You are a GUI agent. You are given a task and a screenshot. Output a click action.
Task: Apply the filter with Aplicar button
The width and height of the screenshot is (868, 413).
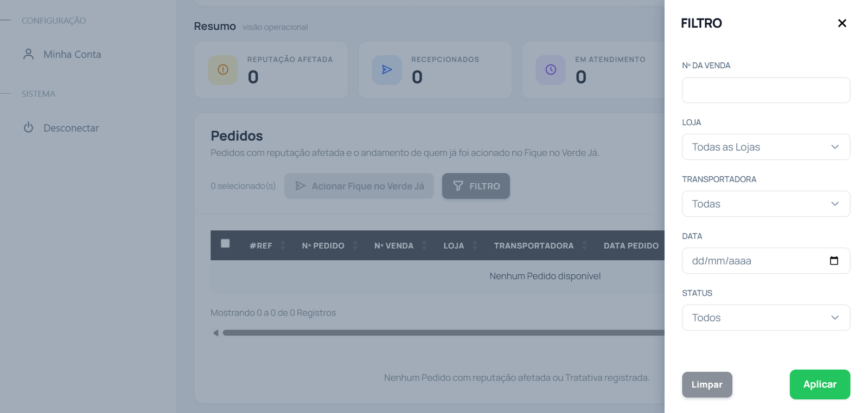tap(820, 384)
